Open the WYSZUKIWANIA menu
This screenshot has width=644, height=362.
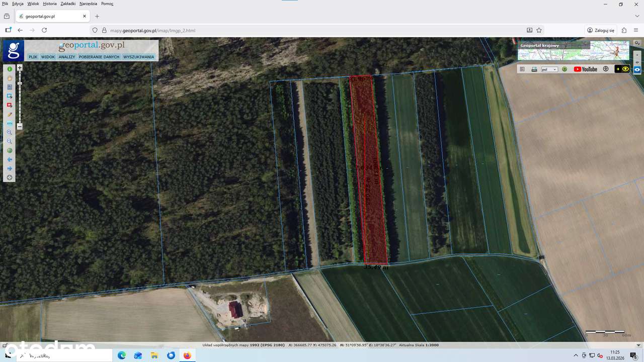138,57
